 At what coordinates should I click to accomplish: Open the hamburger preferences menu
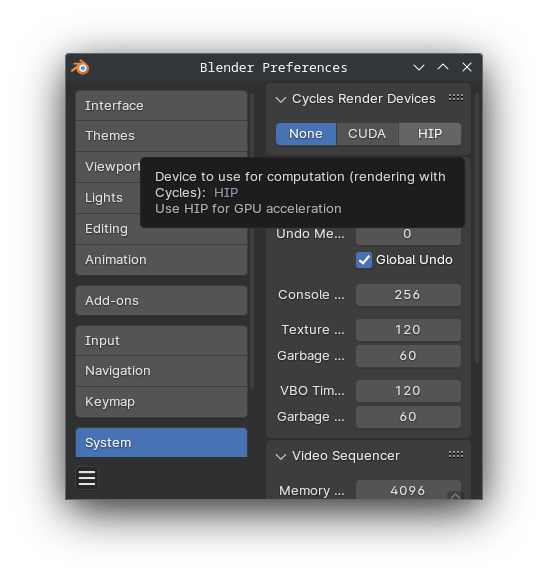(87, 478)
